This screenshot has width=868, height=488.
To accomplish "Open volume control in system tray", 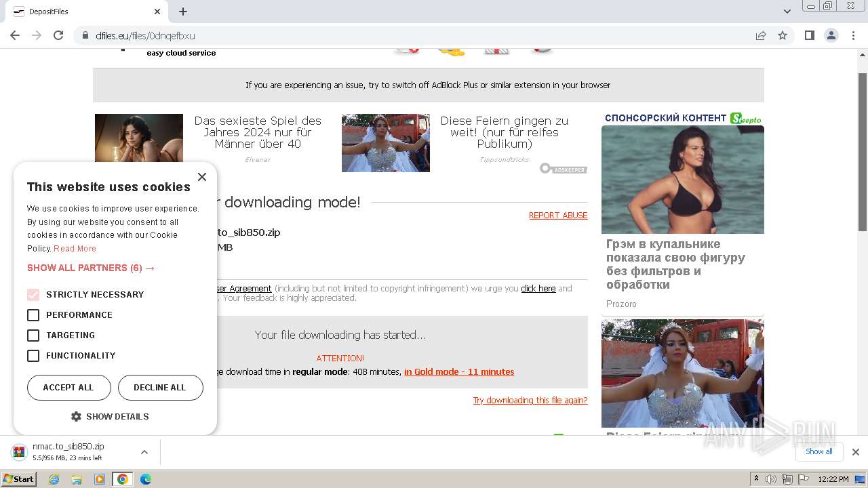I will coord(771,479).
